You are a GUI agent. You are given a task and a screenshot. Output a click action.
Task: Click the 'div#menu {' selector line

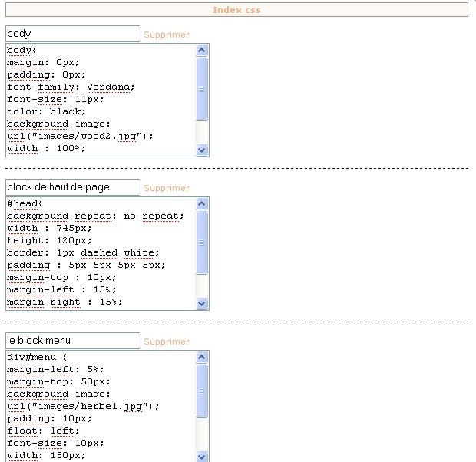click(x=37, y=358)
